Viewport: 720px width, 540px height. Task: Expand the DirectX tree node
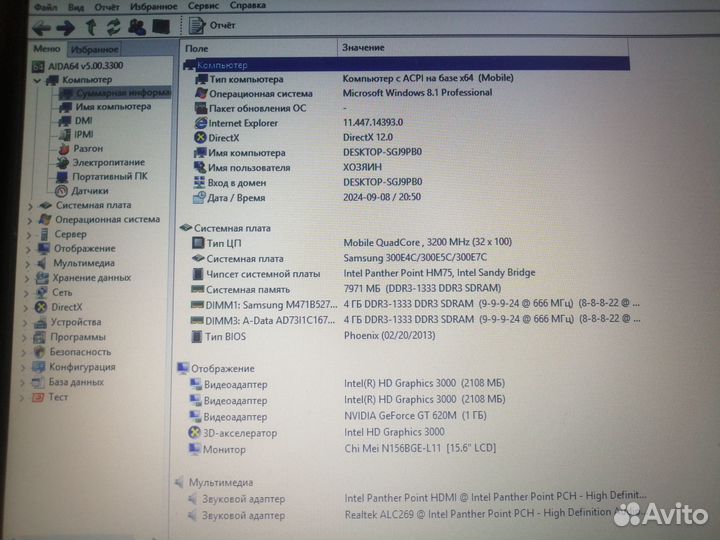tap(26, 308)
